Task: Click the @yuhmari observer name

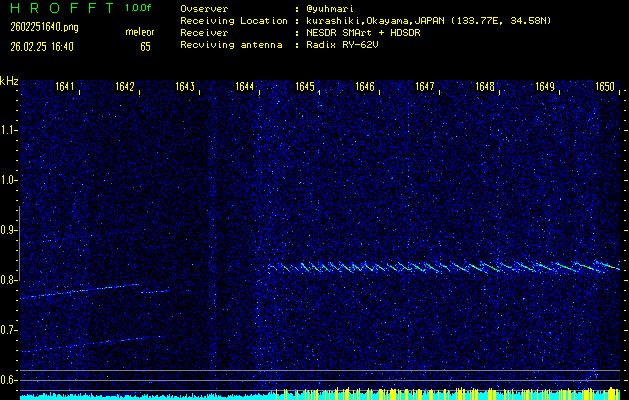Action: point(331,8)
